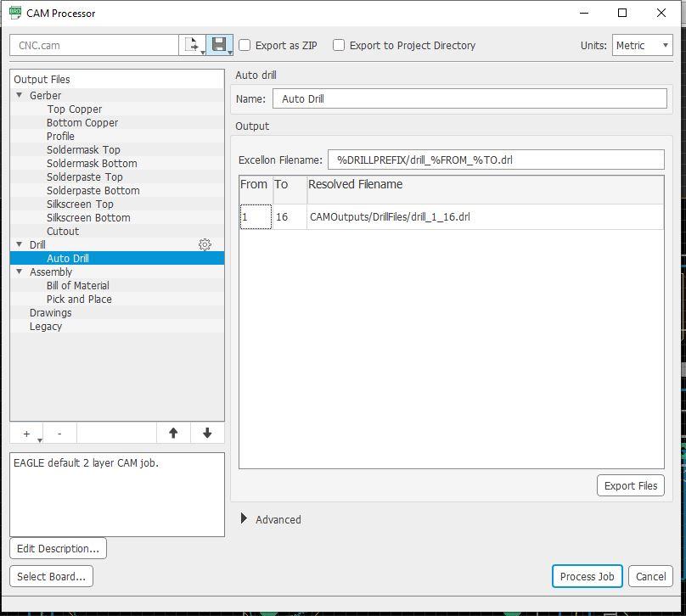Click the CNC.cam job name field
Image resolution: width=686 pixels, height=616 pixels.
94,45
